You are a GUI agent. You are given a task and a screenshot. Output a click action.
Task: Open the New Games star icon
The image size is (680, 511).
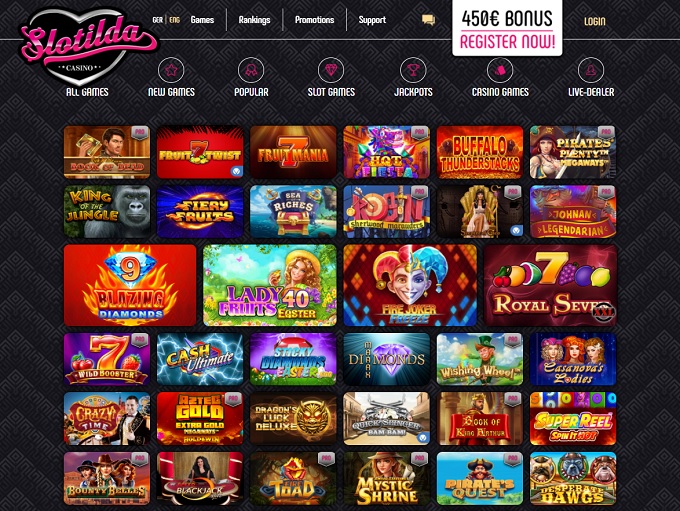(171, 70)
